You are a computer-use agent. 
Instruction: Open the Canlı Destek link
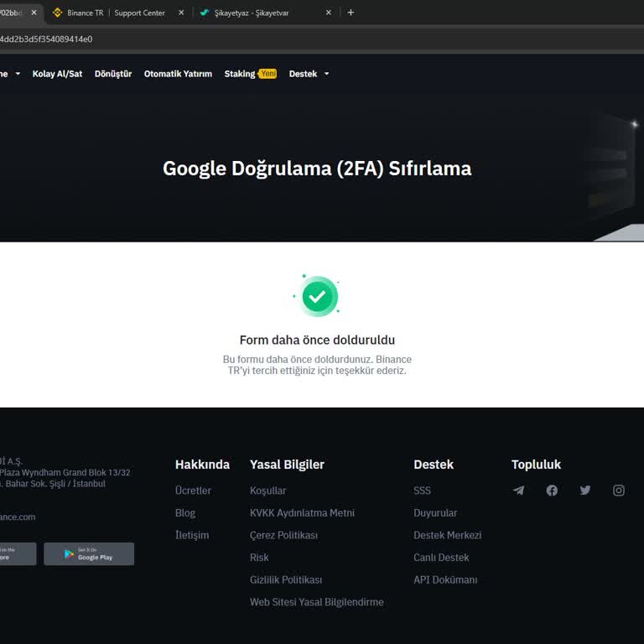(x=441, y=558)
